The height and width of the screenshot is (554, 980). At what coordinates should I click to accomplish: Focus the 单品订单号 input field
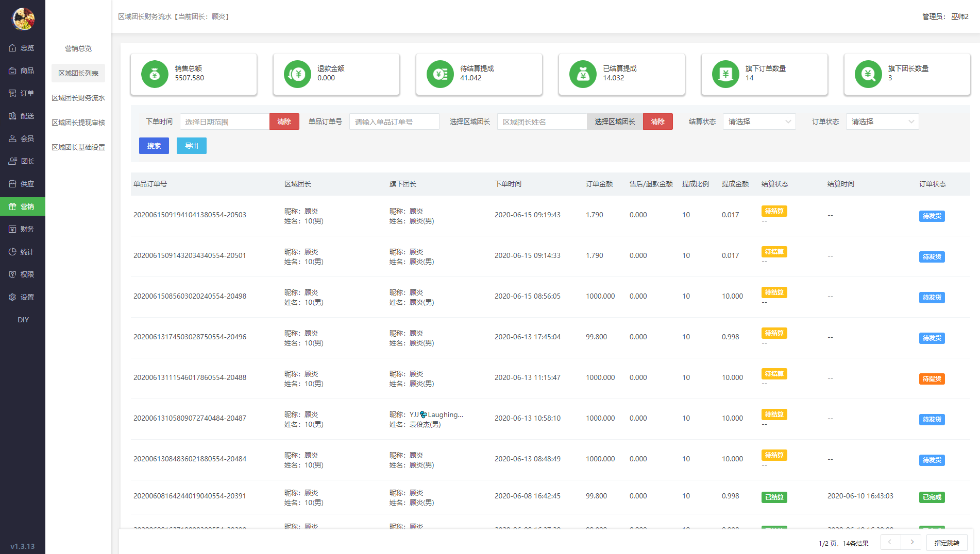(394, 122)
